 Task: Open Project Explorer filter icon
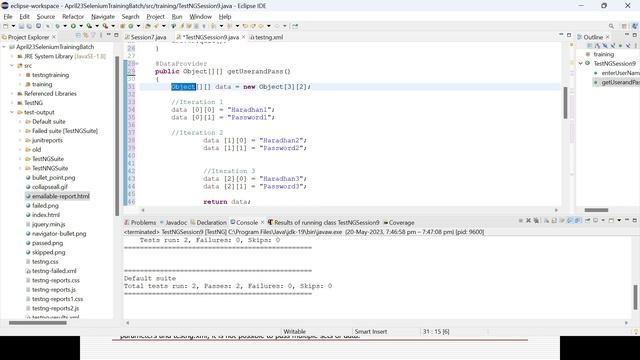click(x=93, y=36)
